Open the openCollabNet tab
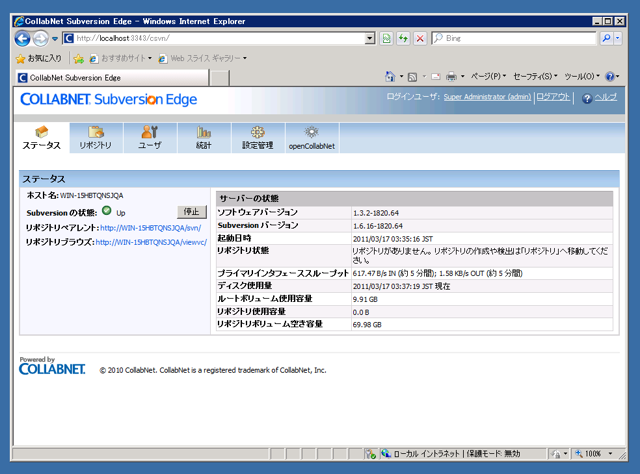The width and height of the screenshot is (640, 474). (x=312, y=138)
